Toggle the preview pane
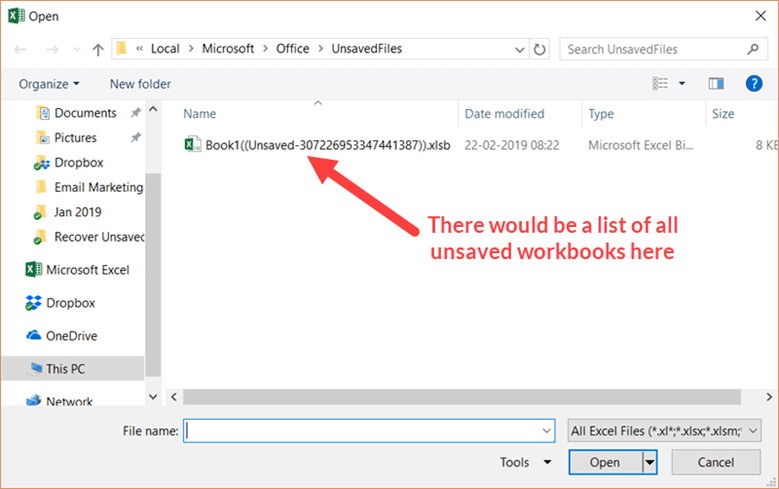This screenshot has height=489, width=779. [x=716, y=83]
